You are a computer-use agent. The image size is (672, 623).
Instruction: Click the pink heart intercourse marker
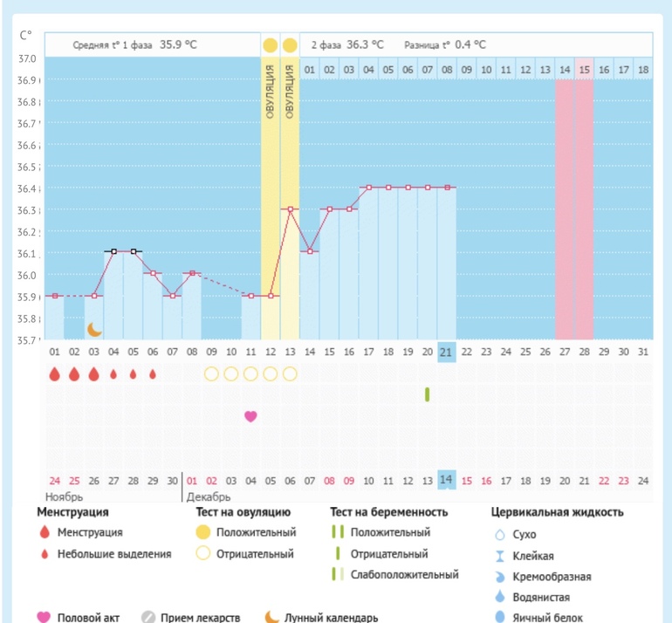(250, 416)
